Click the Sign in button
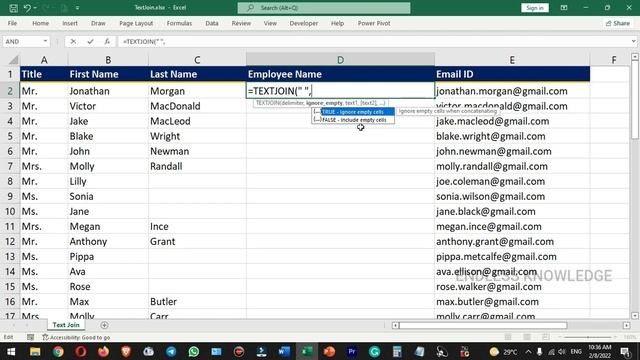Viewport: 640px width, 360px height. coord(534,8)
